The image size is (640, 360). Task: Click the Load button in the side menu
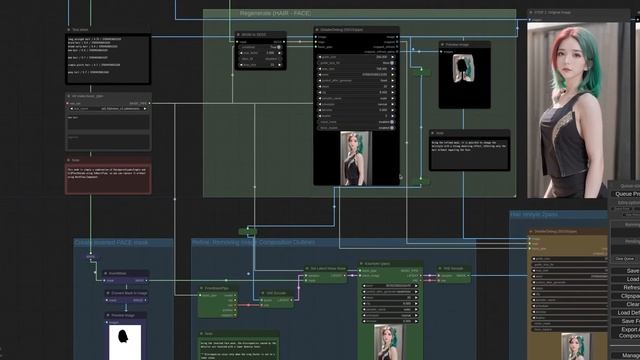click(626, 279)
